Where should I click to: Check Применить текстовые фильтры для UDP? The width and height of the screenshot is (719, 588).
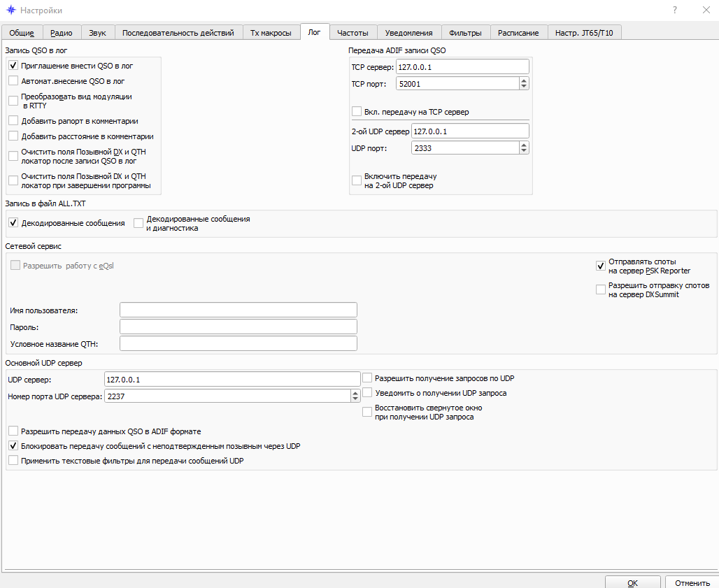pos(13,461)
